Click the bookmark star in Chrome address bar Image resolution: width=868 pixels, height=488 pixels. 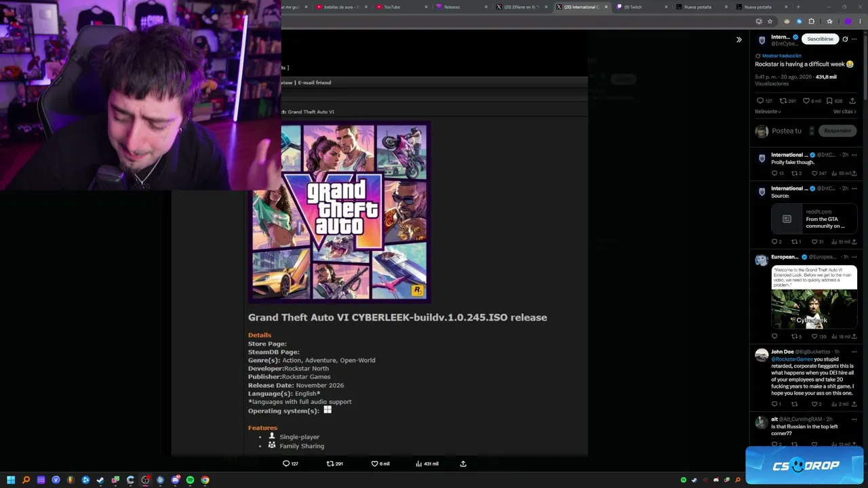point(770,21)
